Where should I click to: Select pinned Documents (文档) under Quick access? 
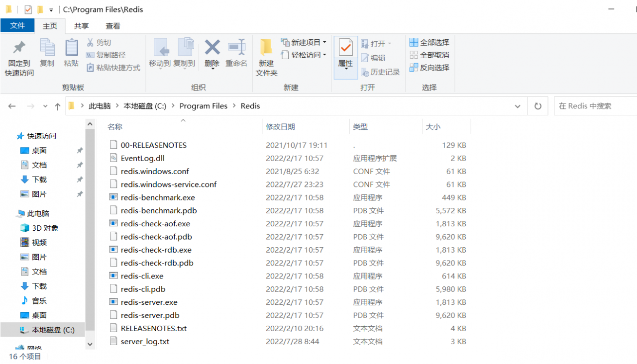tap(39, 165)
